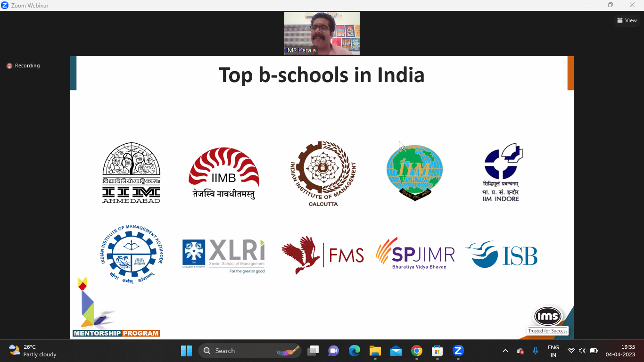Screen dimensions: 644x362
Task: Open the weather widget showing 26°C
Action: [x=33, y=351]
